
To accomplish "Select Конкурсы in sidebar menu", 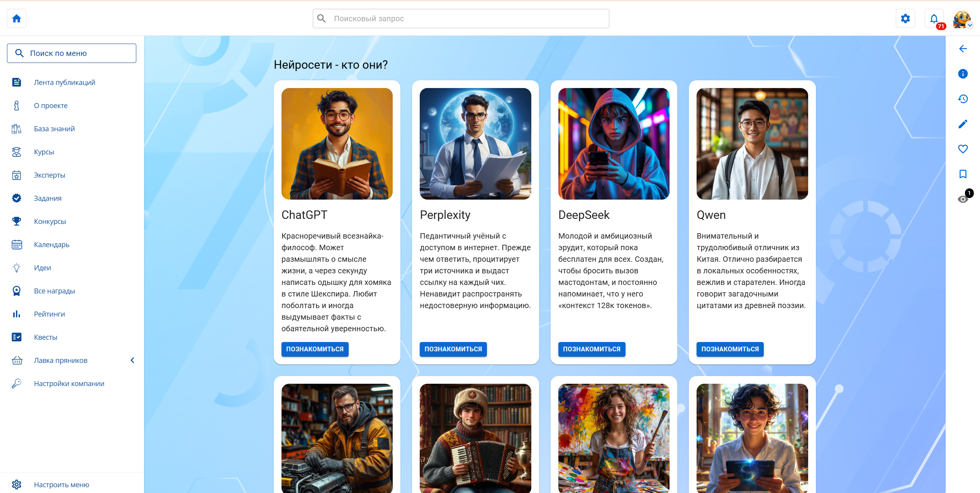I will 50,221.
